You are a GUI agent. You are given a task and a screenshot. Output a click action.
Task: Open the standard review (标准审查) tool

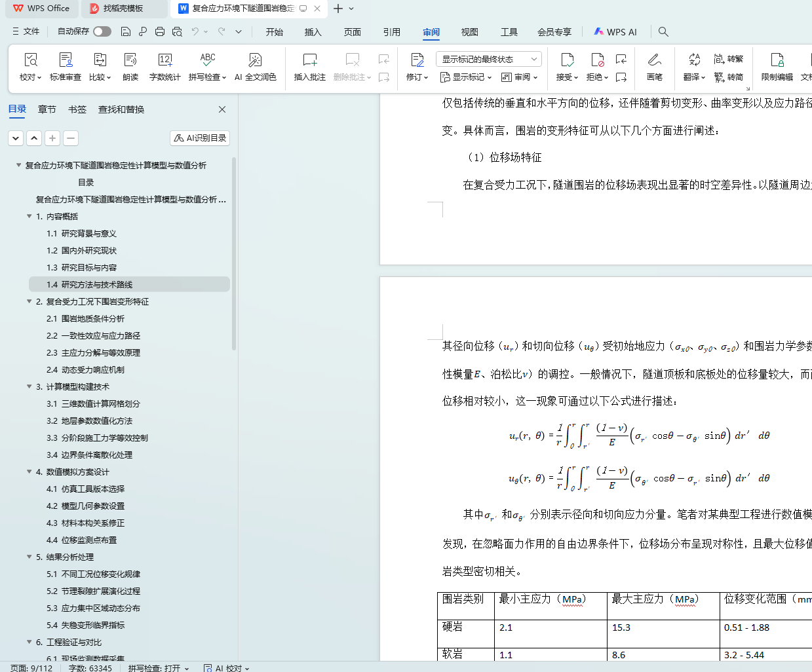[x=66, y=61]
